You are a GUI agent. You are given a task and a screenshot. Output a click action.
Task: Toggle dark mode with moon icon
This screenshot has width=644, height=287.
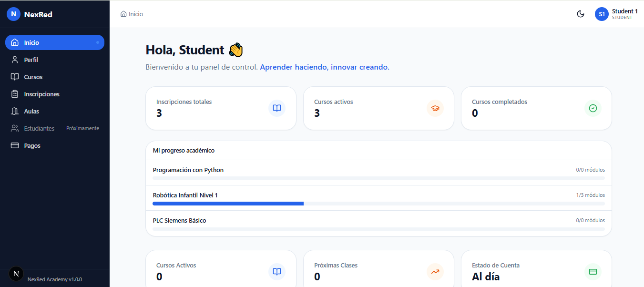581,14
